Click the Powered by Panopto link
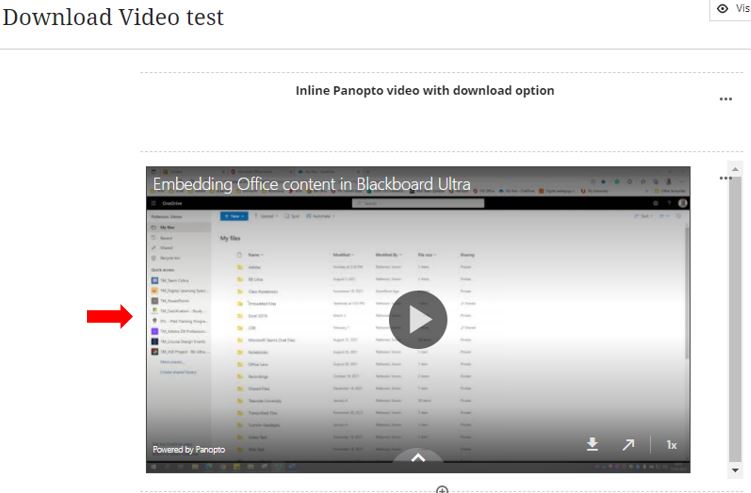This screenshot has height=493, width=751. 189,449
